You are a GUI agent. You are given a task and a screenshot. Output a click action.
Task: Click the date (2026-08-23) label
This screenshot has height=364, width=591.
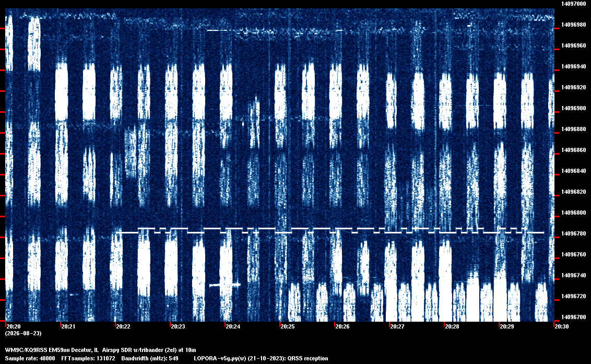(x=23, y=333)
